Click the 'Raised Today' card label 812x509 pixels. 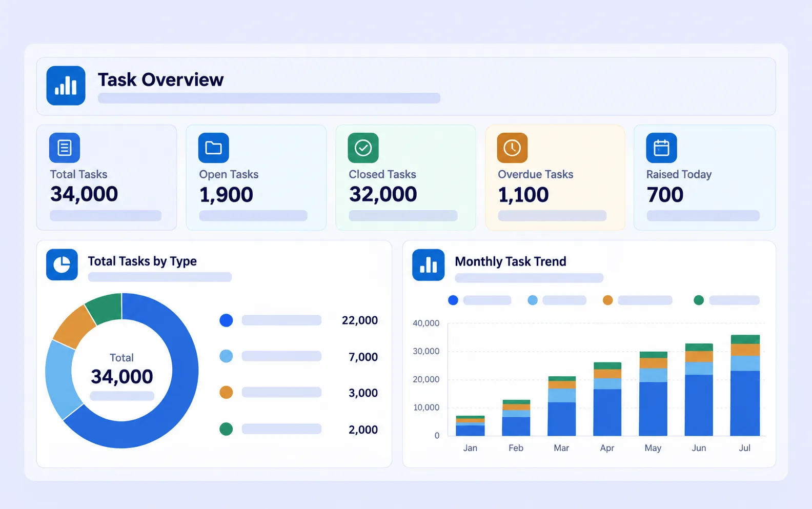[x=679, y=174]
